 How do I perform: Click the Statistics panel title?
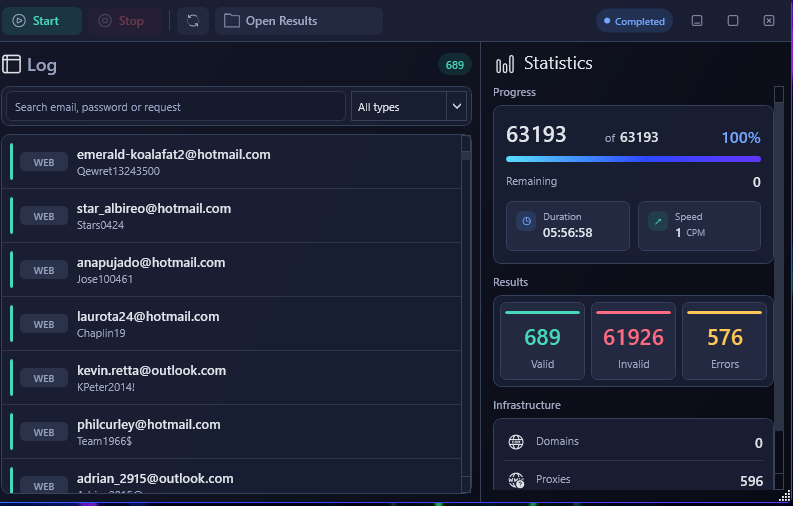coord(558,63)
